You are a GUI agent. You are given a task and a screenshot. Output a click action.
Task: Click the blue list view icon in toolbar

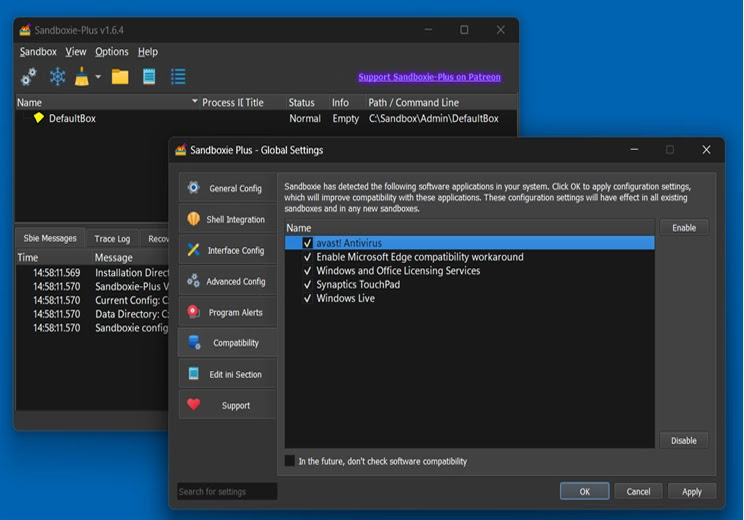[x=178, y=76]
